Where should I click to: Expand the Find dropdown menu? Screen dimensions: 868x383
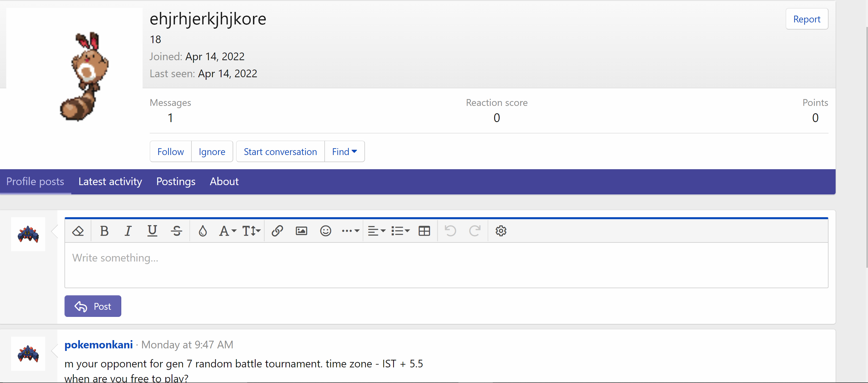pos(344,152)
